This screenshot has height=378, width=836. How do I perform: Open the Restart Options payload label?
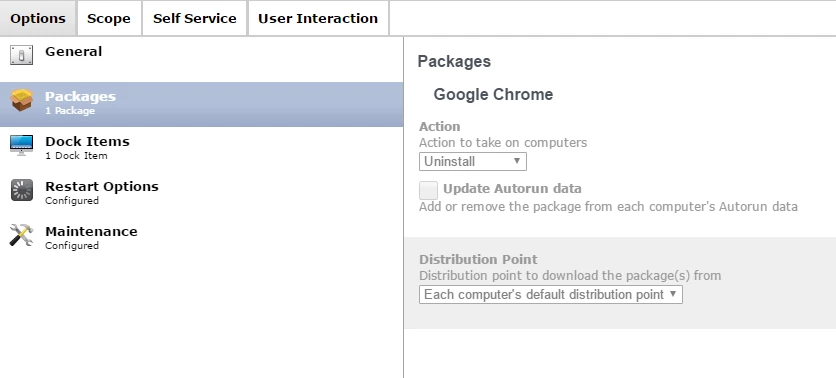(102, 187)
